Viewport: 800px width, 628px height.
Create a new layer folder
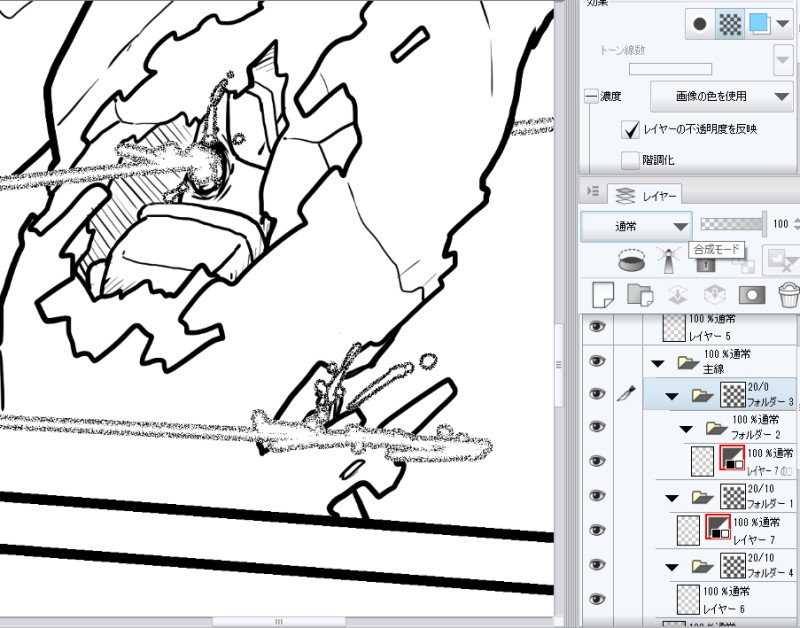pyautogui.click(x=640, y=295)
